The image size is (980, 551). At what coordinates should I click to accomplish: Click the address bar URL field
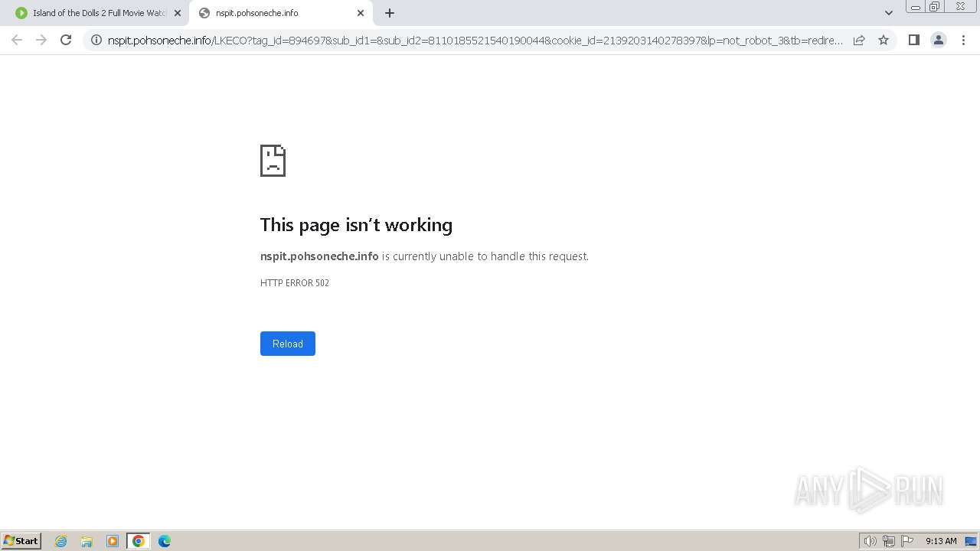[475, 40]
